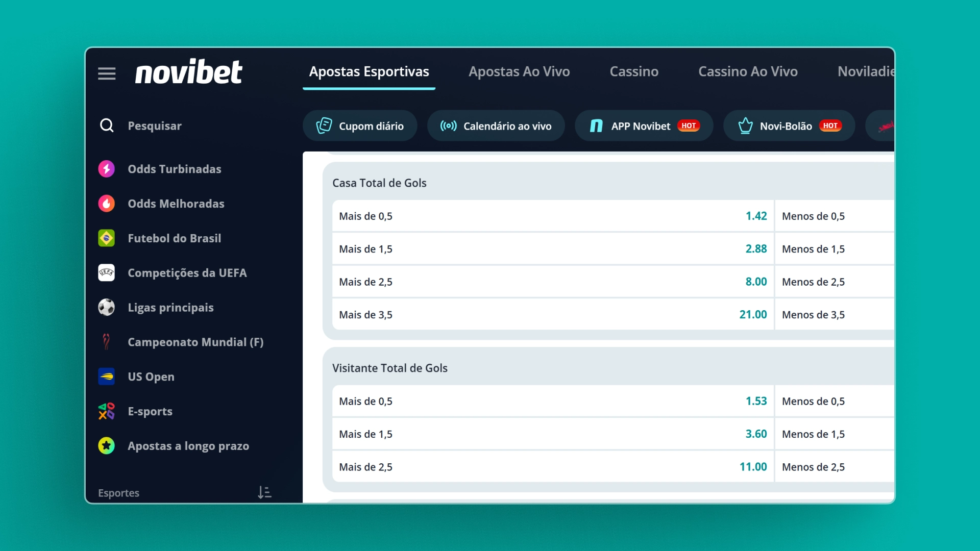Click the APP Novibet button
The height and width of the screenshot is (551, 980).
(644, 126)
